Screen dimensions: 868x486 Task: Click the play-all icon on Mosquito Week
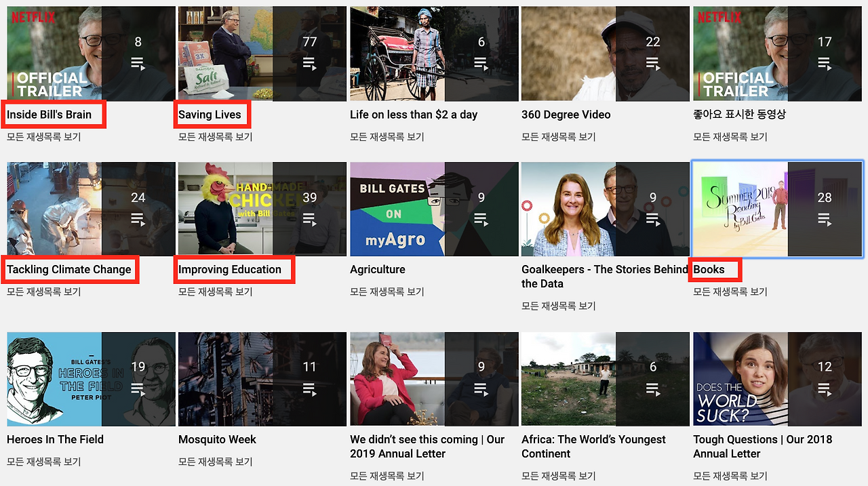[x=309, y=389]
